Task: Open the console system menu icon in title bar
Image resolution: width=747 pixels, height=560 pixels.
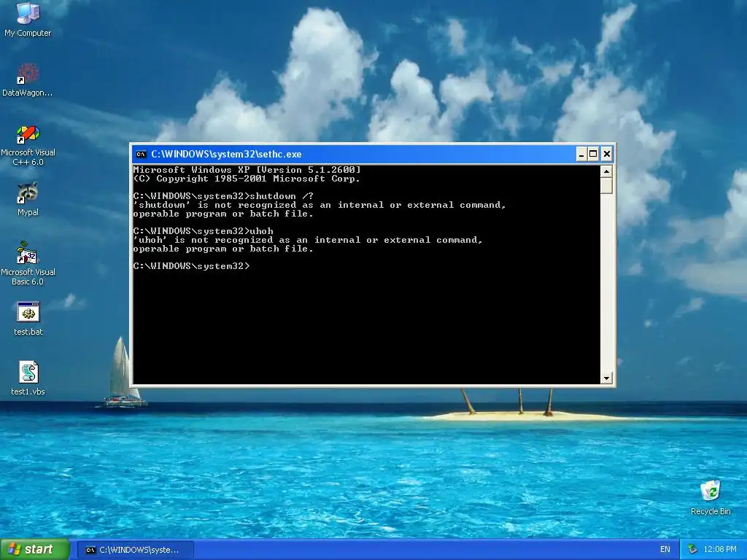Action: 141,155
